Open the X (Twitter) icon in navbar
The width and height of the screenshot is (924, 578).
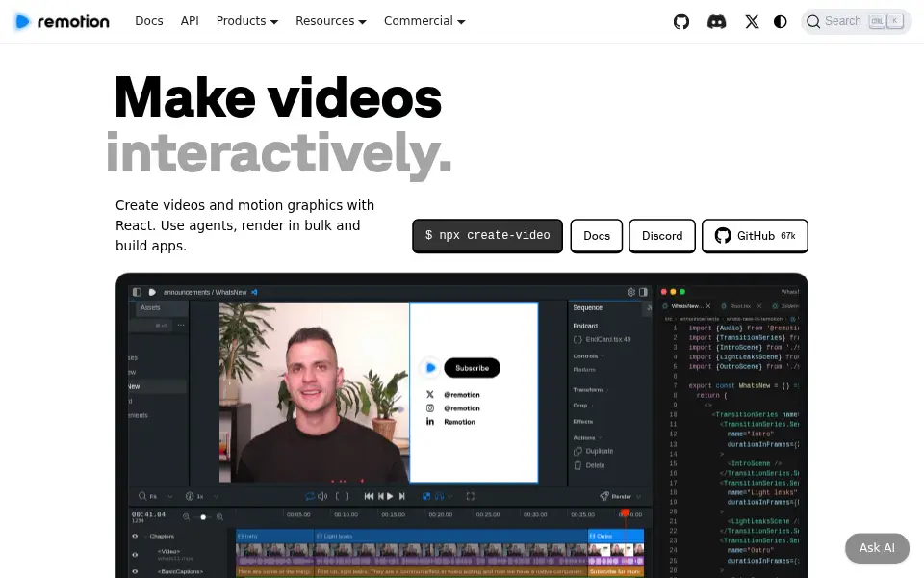click(x=752, y=22)
